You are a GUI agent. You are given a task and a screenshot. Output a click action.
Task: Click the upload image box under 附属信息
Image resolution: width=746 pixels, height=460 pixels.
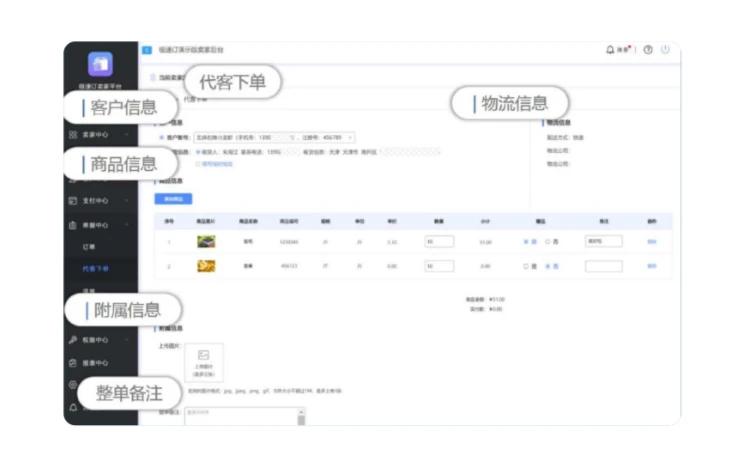(x=204, y=362)
